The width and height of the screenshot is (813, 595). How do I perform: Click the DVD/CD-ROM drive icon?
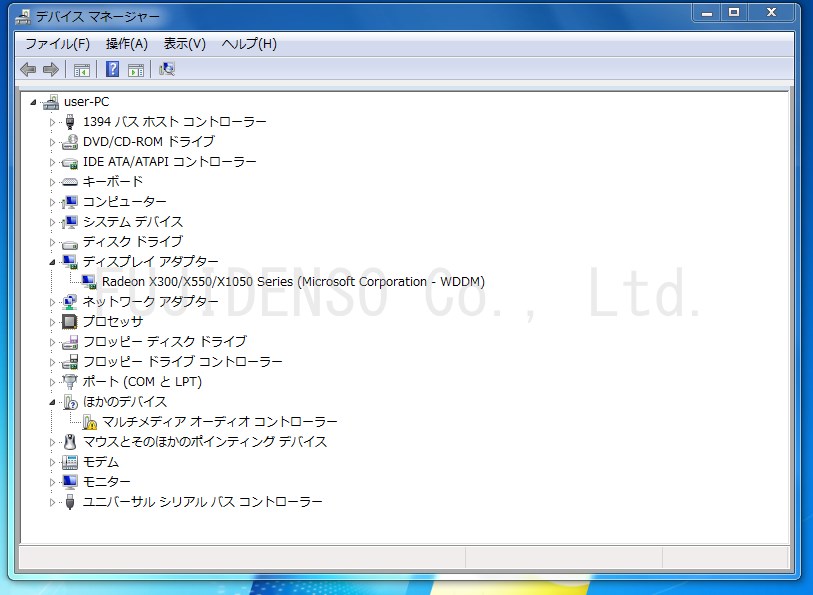(69, 142)
